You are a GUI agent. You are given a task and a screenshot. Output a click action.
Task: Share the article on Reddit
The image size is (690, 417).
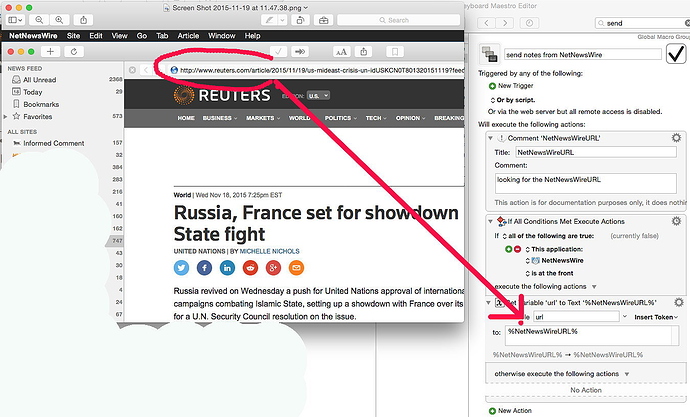point(250,267)
